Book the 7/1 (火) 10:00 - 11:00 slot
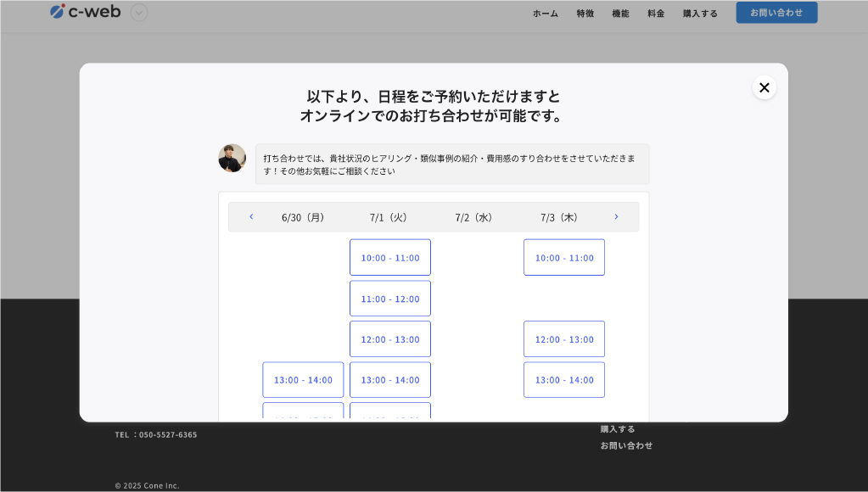The height and width of the screenshot is (492, 868). tap(390, 258)
